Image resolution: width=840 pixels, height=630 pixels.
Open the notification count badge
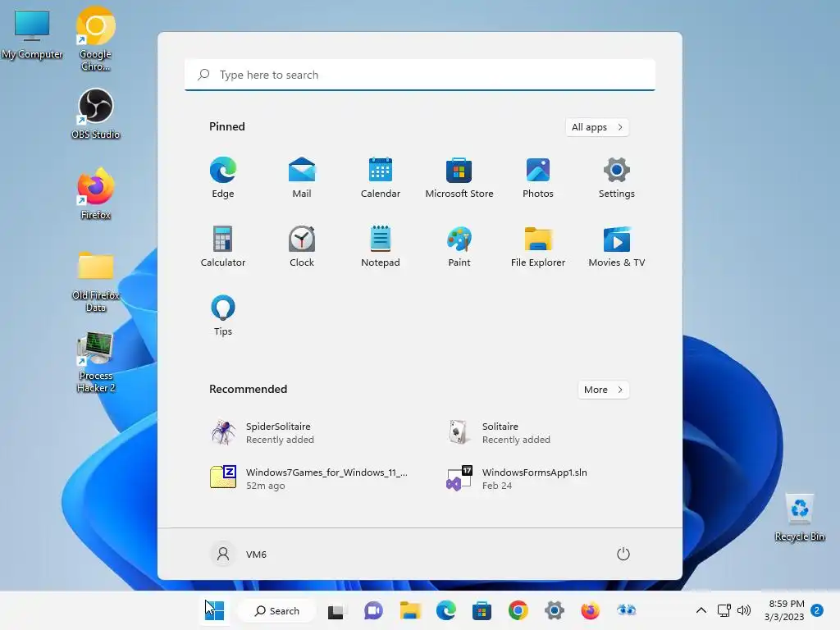click(817, 610)
